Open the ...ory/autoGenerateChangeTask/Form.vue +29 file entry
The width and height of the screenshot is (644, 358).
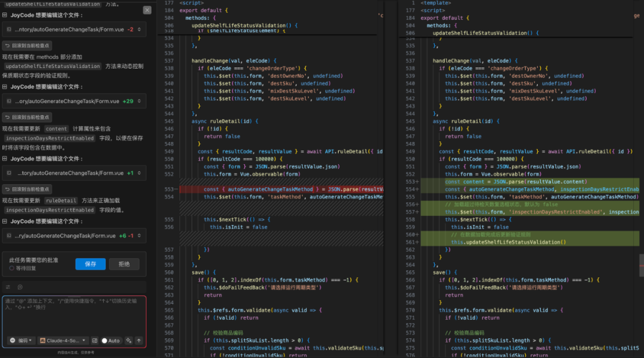point(75,101)
